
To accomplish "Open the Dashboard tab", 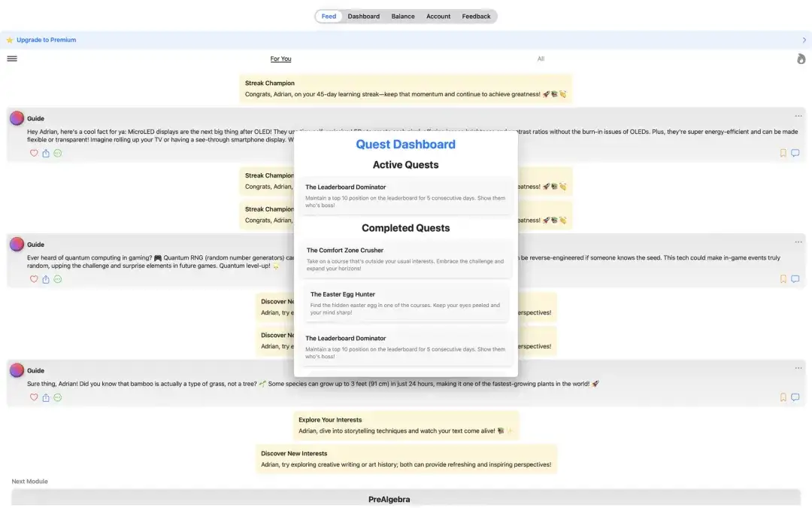I will (364, 16).
